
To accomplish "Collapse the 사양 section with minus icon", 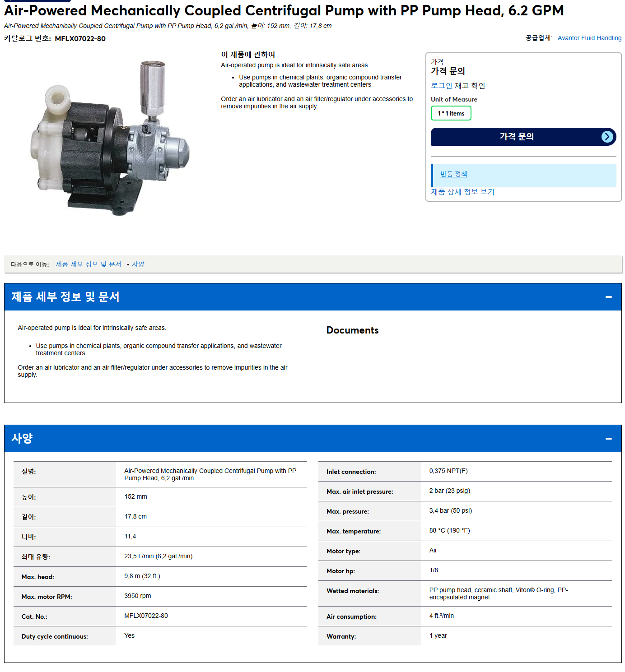I will coord(608,439).
